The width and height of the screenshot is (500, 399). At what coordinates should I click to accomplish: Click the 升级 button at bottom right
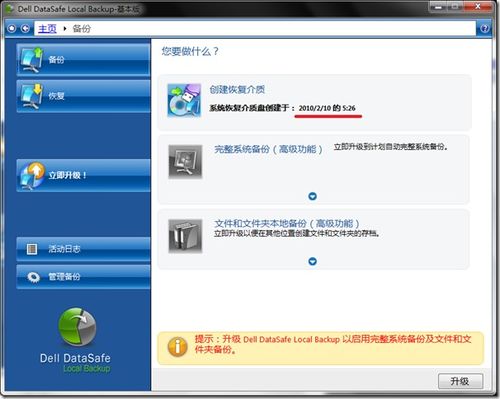[460, 381]
